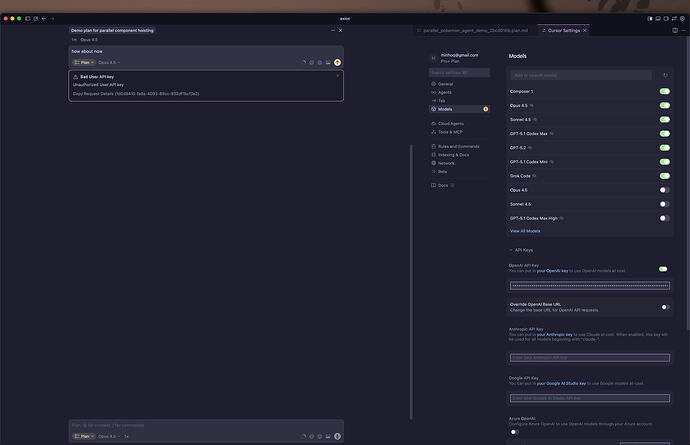Screen dimensions: 690x445
Task: Send the 'how about now' message arrow button
Action: 337,63
